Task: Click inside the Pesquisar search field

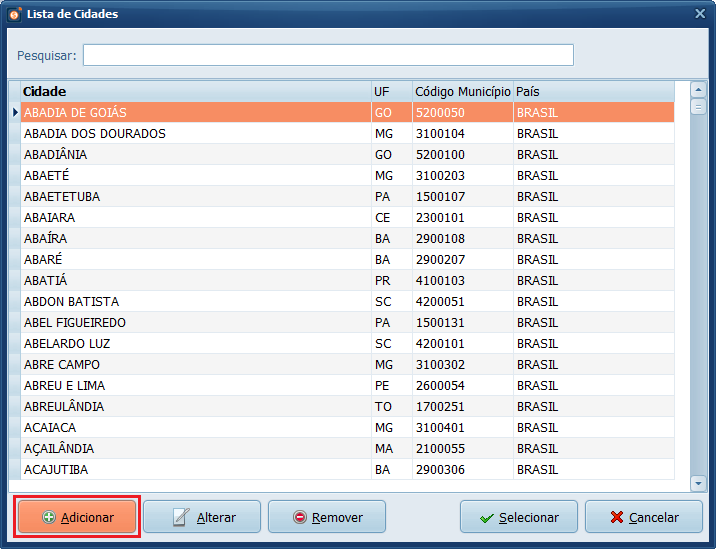Action: coord(328,55)
